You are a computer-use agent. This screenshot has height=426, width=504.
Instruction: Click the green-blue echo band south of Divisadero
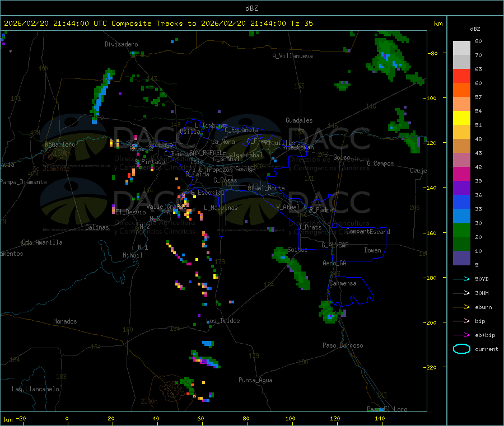[x=102, y=95]
